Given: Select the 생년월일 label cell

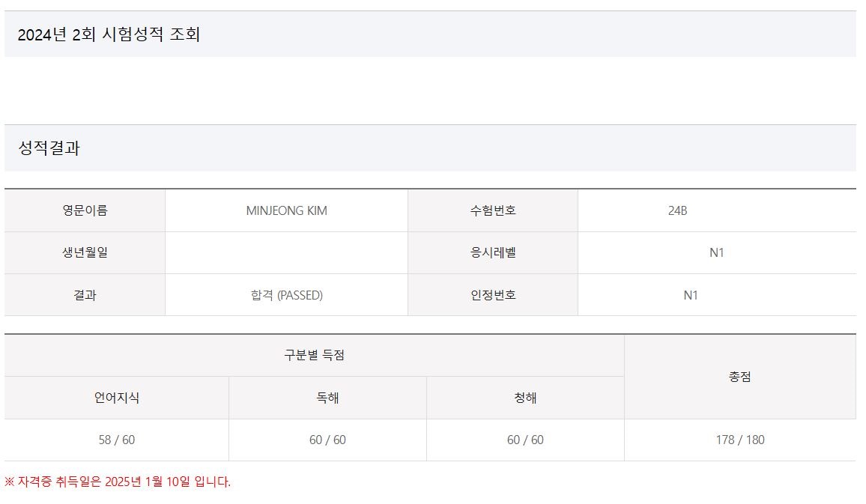Looking at the screenshot, I should tap(85, 252).
